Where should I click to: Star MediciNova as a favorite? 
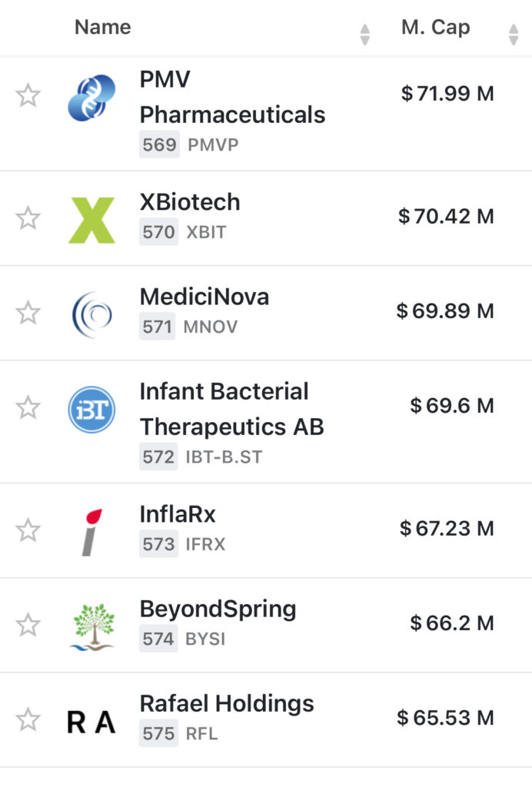pos(28,313)
